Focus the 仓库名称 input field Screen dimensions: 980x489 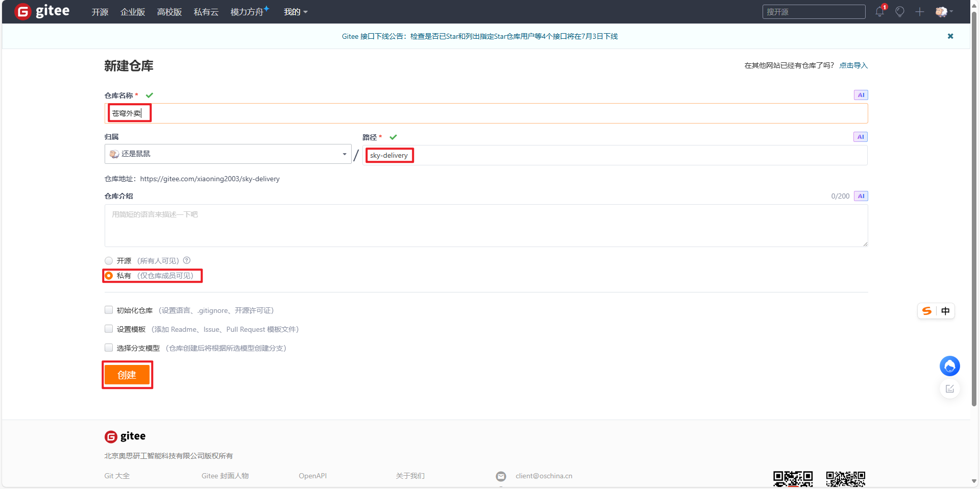pos(486,113)
